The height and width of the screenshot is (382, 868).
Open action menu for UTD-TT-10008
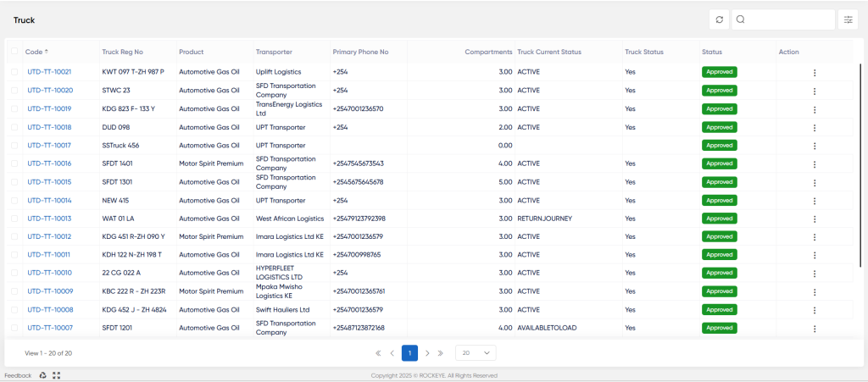pyautogui.click(x=815, y=310)
